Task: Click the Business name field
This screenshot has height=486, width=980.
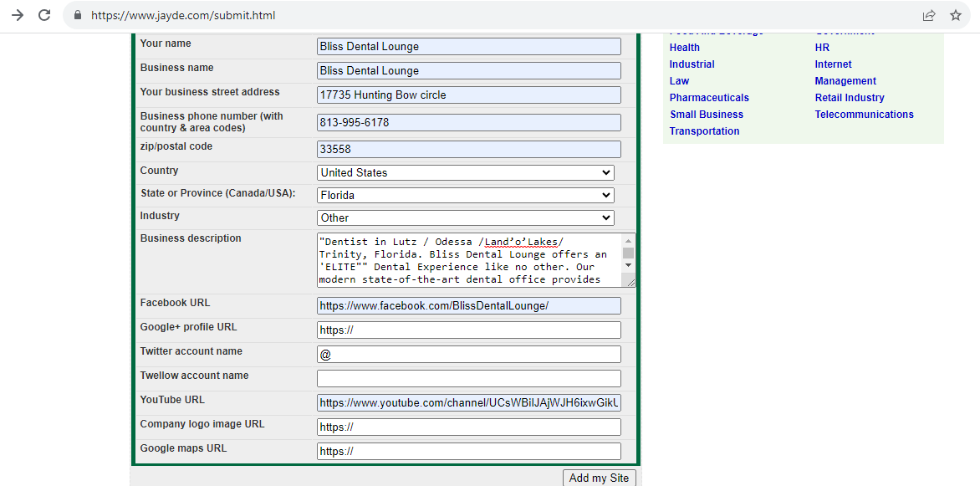Action: 469,70
